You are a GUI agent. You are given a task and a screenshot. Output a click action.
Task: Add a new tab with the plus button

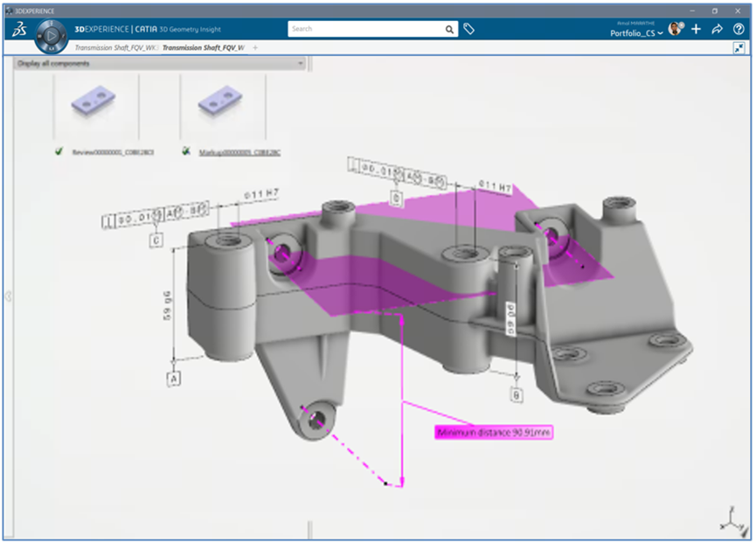click(255, 48)
